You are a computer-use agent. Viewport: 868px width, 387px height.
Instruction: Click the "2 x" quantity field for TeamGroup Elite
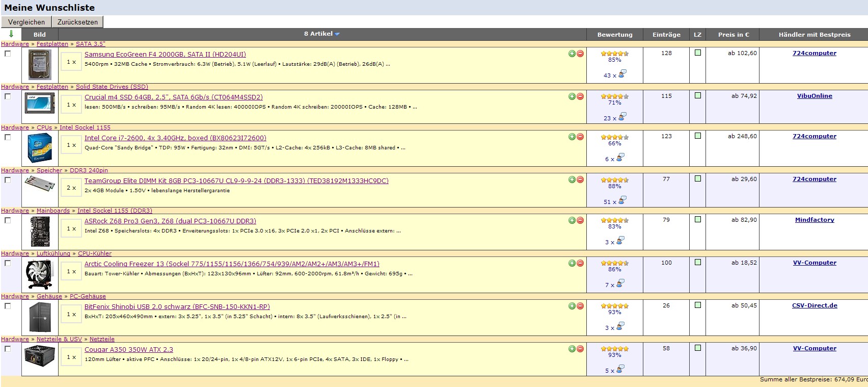71,188
